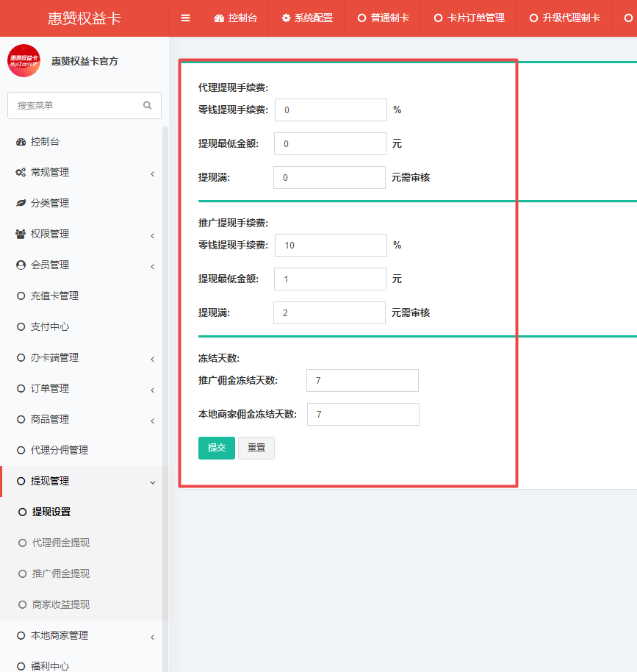
Task: Click 代理 提现最低金额 field showing 0
Action: 331,144
